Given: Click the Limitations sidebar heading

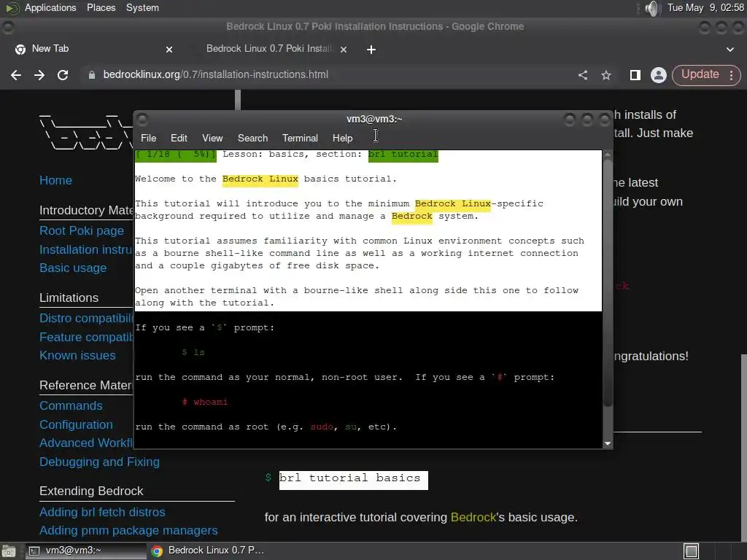Looking at the screenshot, I should pos(69,297).
